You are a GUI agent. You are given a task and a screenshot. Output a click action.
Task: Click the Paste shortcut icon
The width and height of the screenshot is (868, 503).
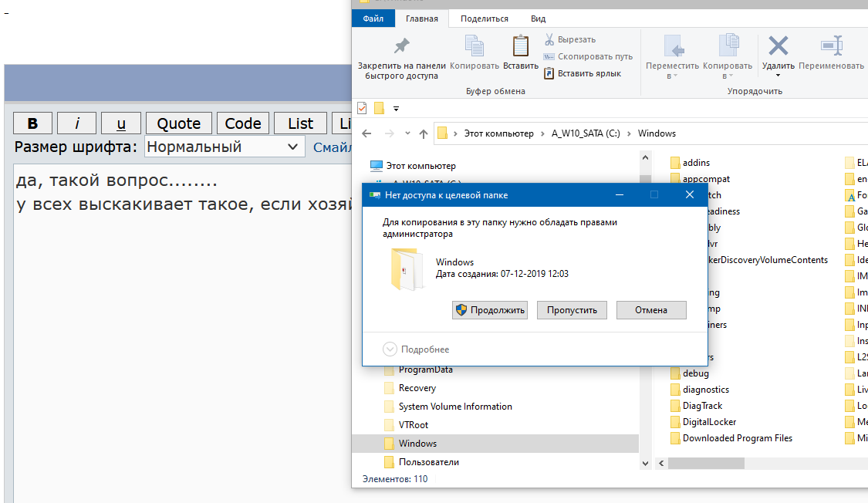[x=549, y=73]
